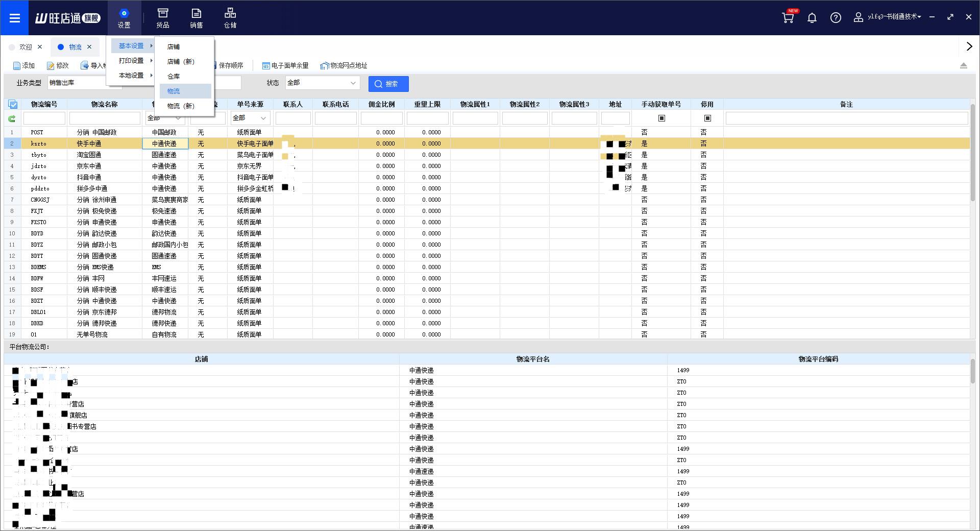The height and width of the screenshot is (531, 980).
Task: Open the help question mark icon
Action: coord(836,18)
